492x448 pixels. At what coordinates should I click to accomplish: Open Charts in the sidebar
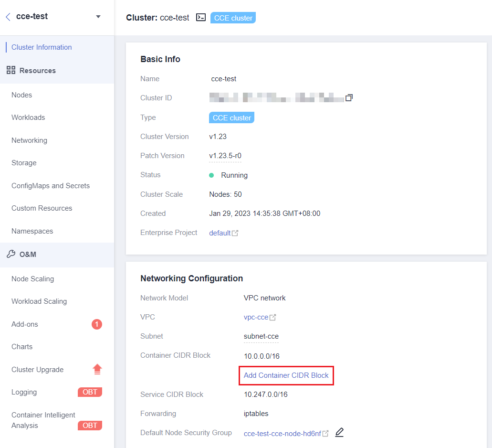click(x=22, y=347)
